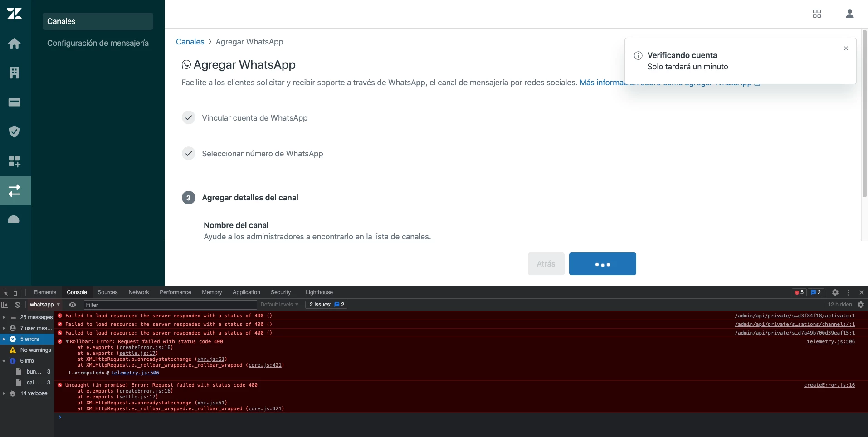Viewport: 868px width, 437px height.
Task: Click the 2 Issues button
Action: (x=327, y=305)
